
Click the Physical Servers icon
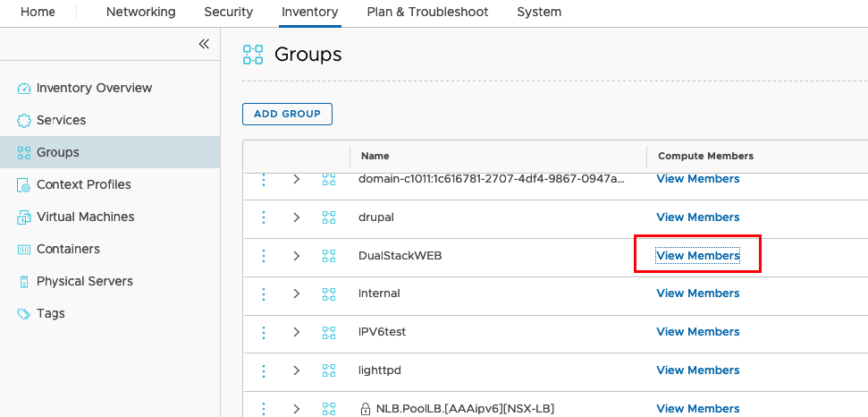(24, 282)
